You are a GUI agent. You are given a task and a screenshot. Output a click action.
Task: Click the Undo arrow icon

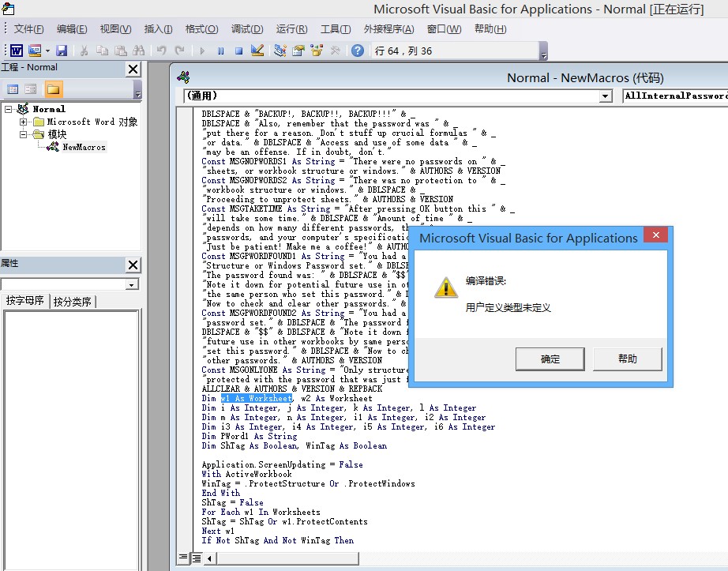click(161, 50)
